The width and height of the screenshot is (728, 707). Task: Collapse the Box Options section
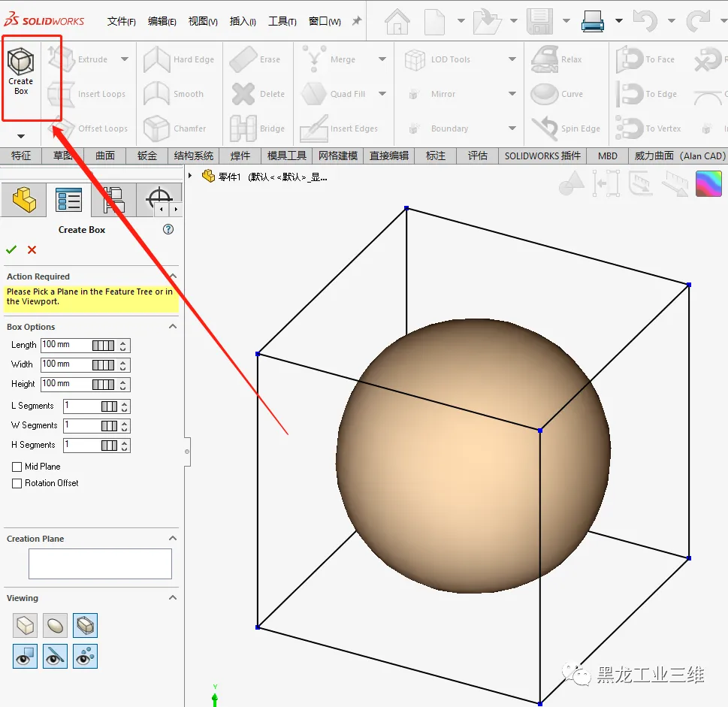[x=173, y=326]
